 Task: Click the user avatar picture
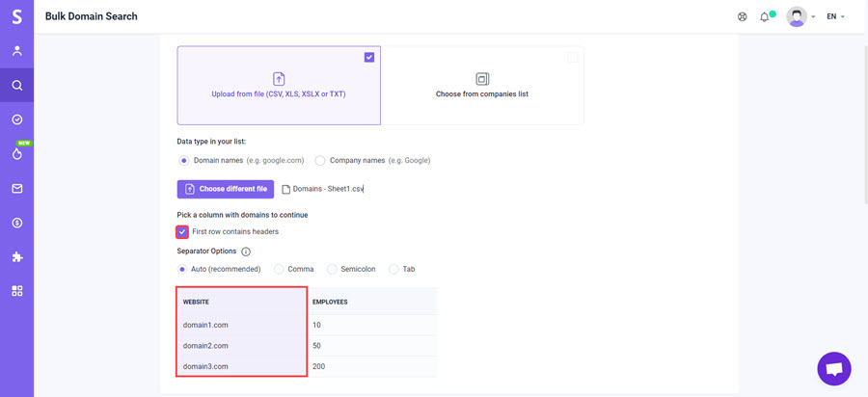click(x=797, y=16)
